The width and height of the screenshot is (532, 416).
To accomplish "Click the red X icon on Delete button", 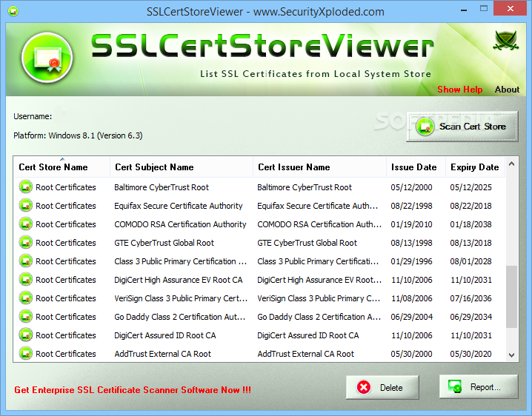I will (x=364, y=387).
